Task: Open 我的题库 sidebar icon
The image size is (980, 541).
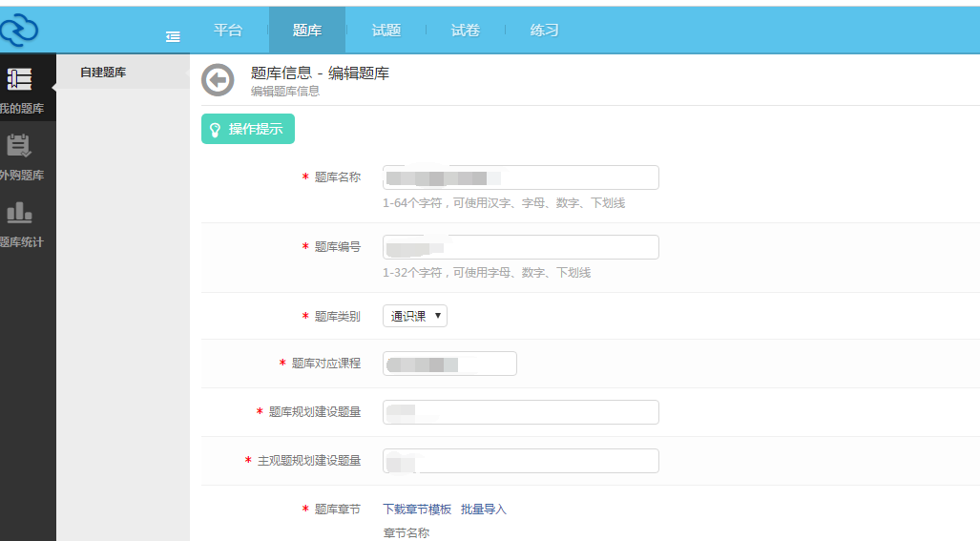Action: (x=20, y=80)
